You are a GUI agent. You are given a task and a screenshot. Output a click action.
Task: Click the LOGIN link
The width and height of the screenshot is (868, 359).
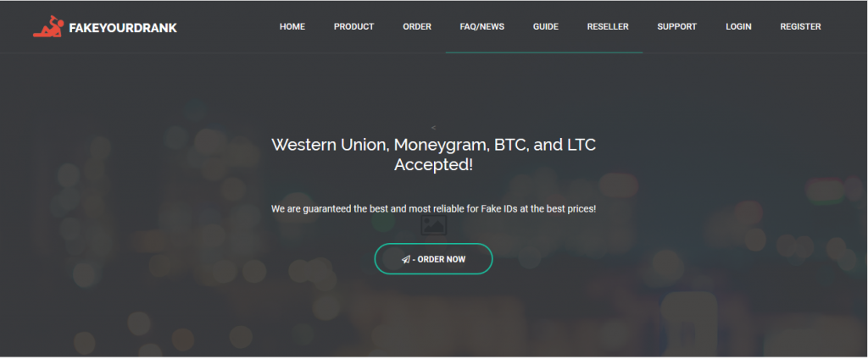[x=738, y=26]
